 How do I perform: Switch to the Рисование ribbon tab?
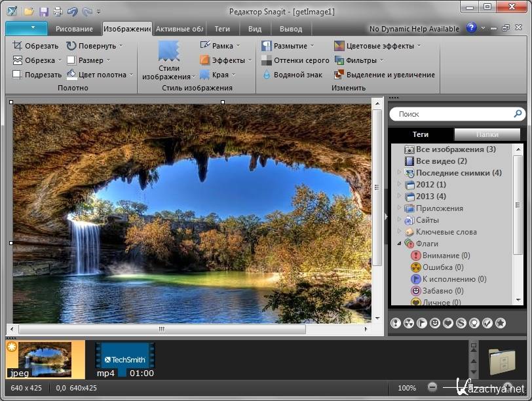point(74,29)
